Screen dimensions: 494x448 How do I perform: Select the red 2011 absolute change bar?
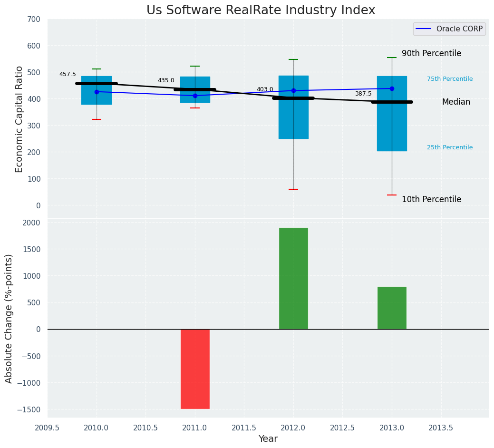pyautogui.click(x=195, y=369)
